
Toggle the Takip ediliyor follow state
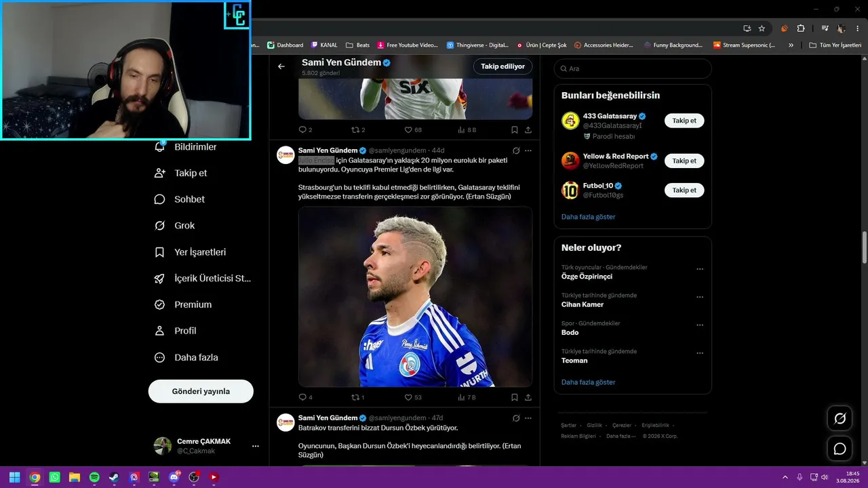[x=502, y=66]
